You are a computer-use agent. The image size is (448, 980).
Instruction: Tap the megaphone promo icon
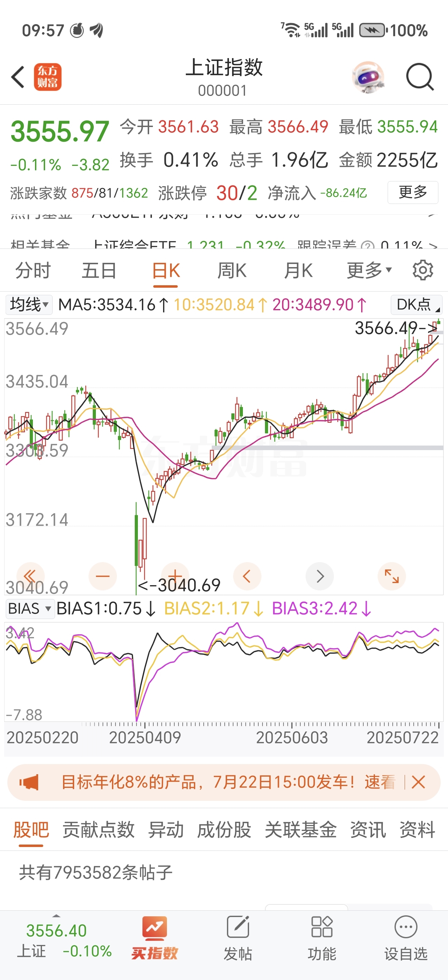[x=29, y=783]
